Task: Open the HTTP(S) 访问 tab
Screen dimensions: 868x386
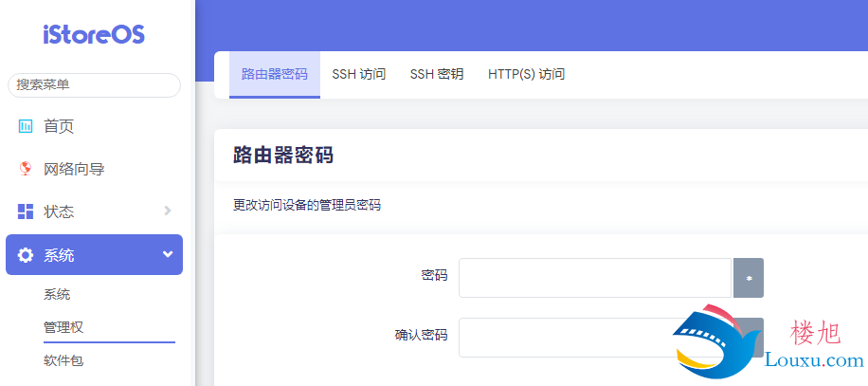Action: click(526, 74)
